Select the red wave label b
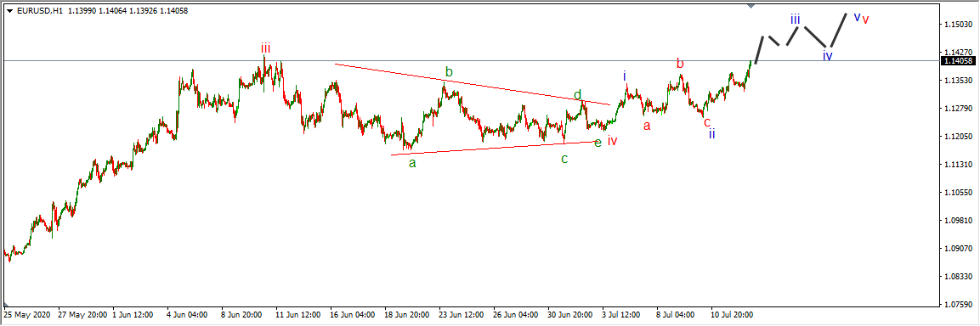The width and height of the screenshot is (980, 326). pos(680,63)
